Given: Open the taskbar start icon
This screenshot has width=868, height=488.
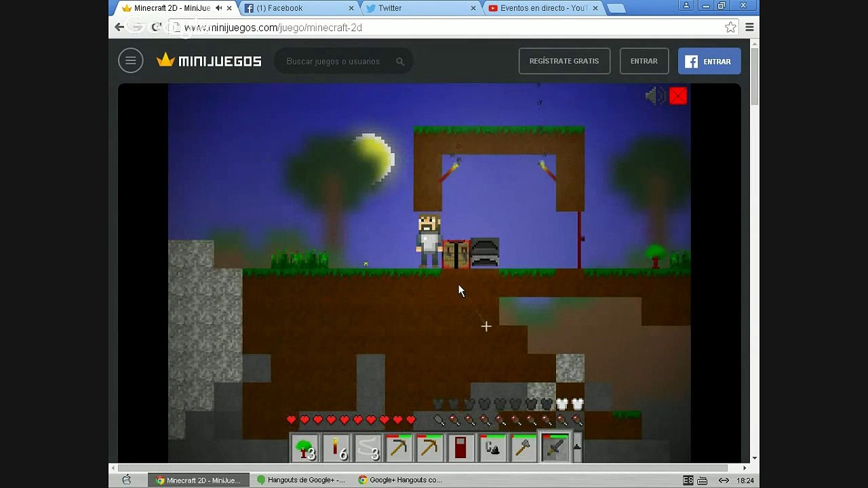Looking at the screenshot, I should pos(126,480).
